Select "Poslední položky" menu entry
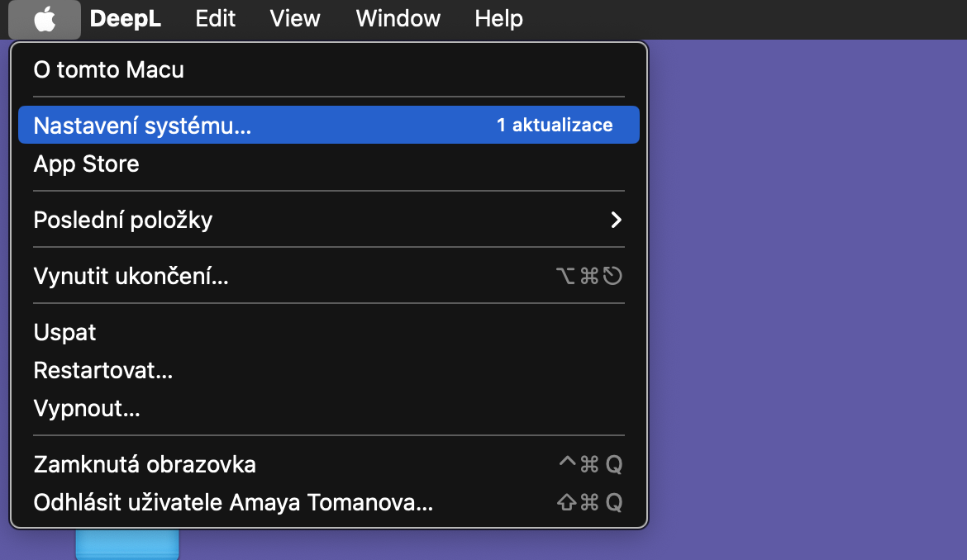The height and width of the screenshot is (560, 967). pos(123,220)
